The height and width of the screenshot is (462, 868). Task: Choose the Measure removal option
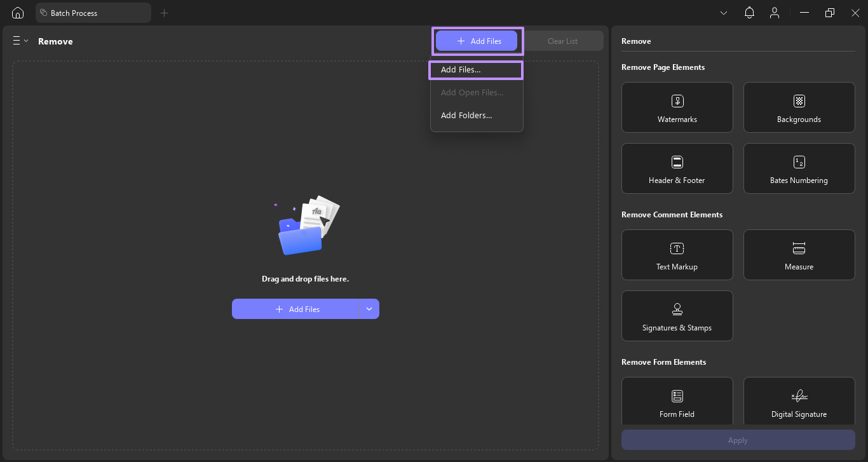tap(799, 254)
